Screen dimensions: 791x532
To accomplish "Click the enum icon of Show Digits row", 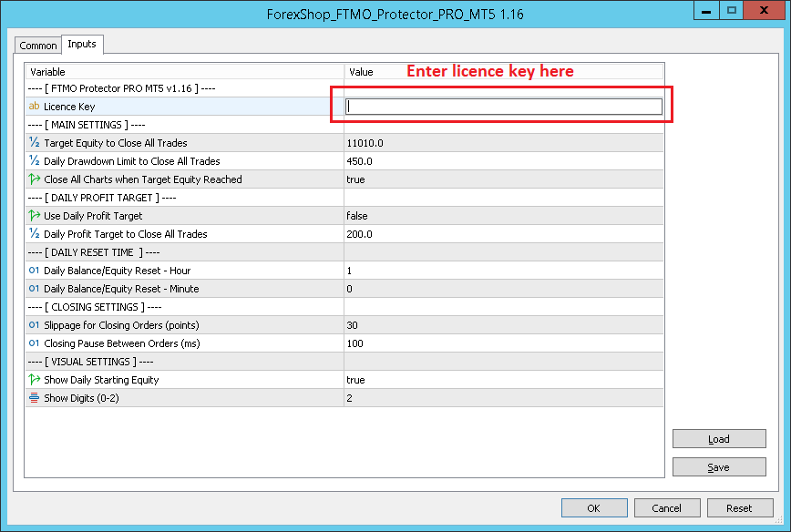I will (34, 398).
